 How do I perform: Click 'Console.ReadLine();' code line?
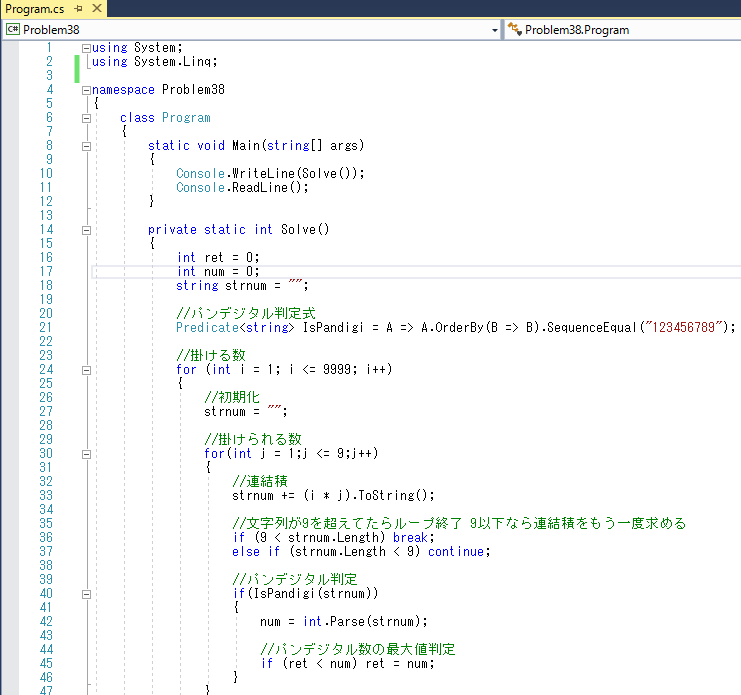coord(242,188)
